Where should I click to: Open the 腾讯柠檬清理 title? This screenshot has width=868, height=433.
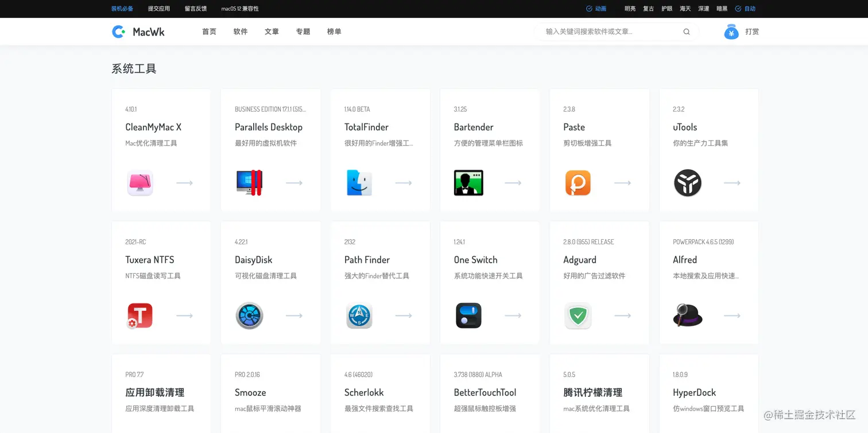coord(592,392)
